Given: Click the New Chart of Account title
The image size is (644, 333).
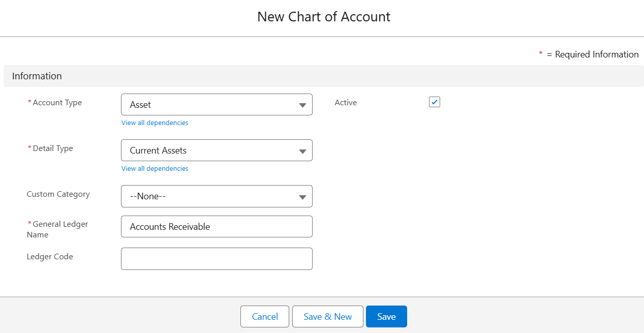Looking at the screenshot, I should tap(324, 17).
